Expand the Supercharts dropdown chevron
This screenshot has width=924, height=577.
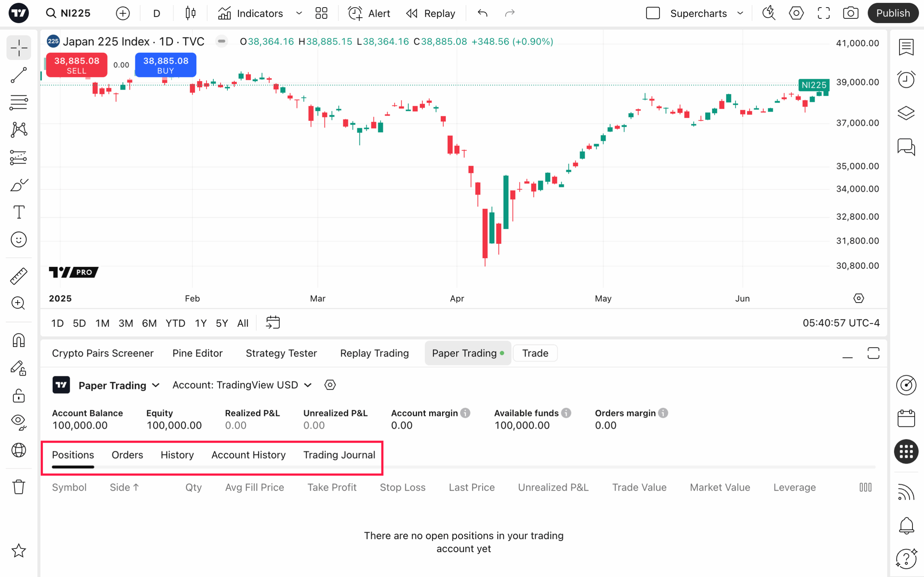pos(740,13)
